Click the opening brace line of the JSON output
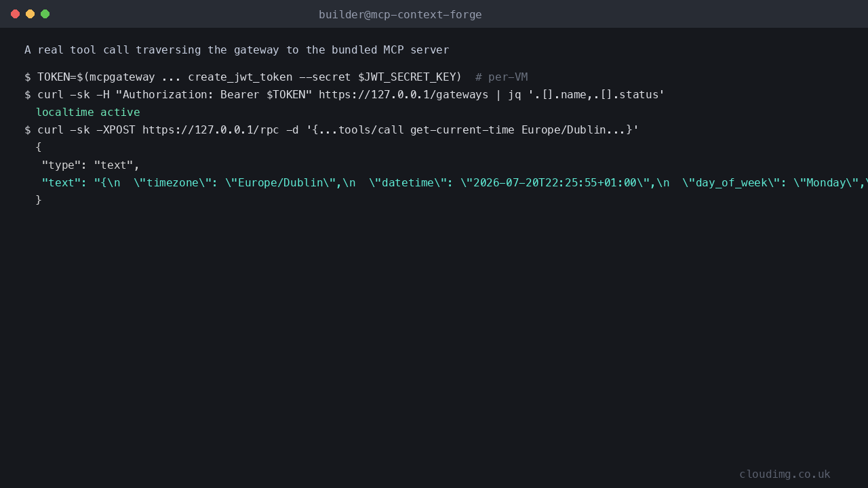The height and width of the screenshot is (488, 868). 39,147
